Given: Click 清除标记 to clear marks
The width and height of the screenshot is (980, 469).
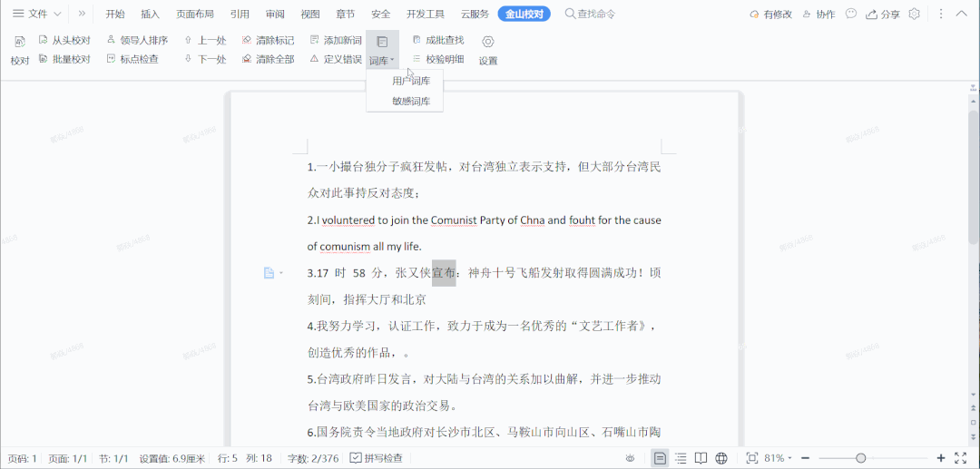Looking at the screenshot, I should coord(268,41).
